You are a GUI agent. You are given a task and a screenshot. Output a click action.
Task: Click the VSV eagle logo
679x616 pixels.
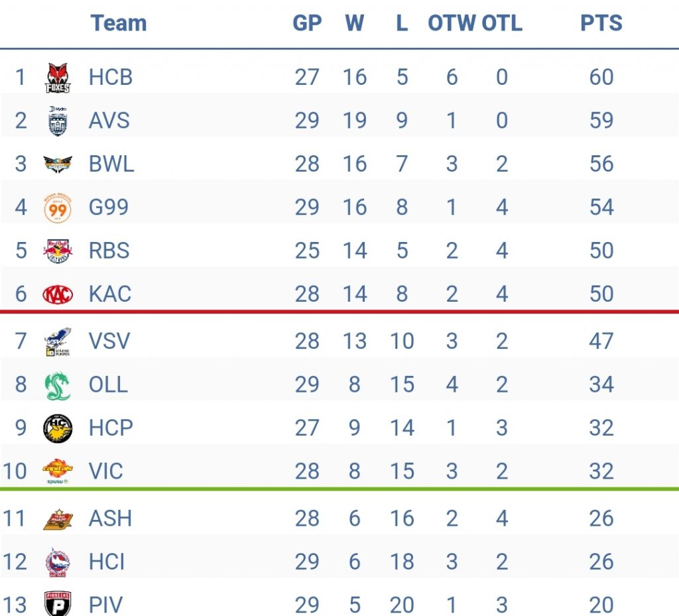coord(58,342)
